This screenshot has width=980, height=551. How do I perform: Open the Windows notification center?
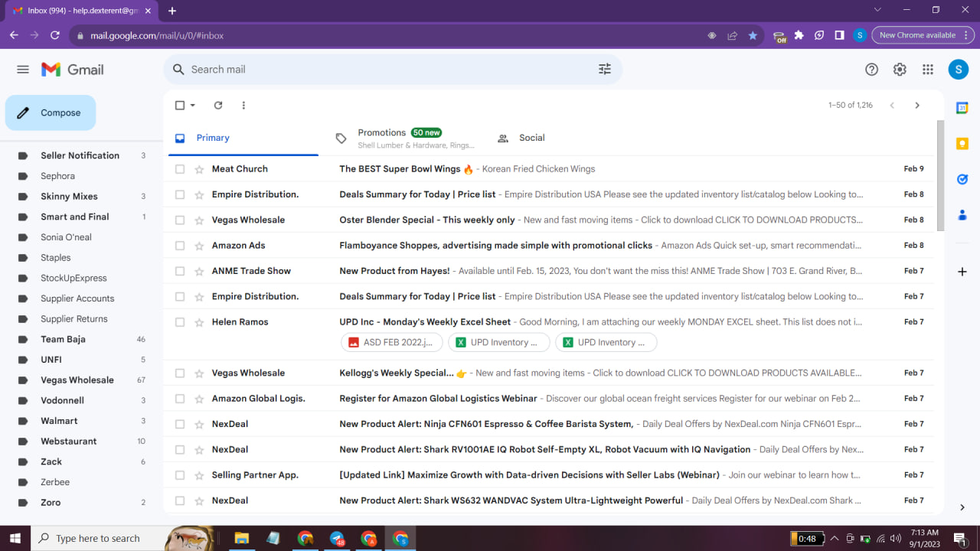[959, 538]
